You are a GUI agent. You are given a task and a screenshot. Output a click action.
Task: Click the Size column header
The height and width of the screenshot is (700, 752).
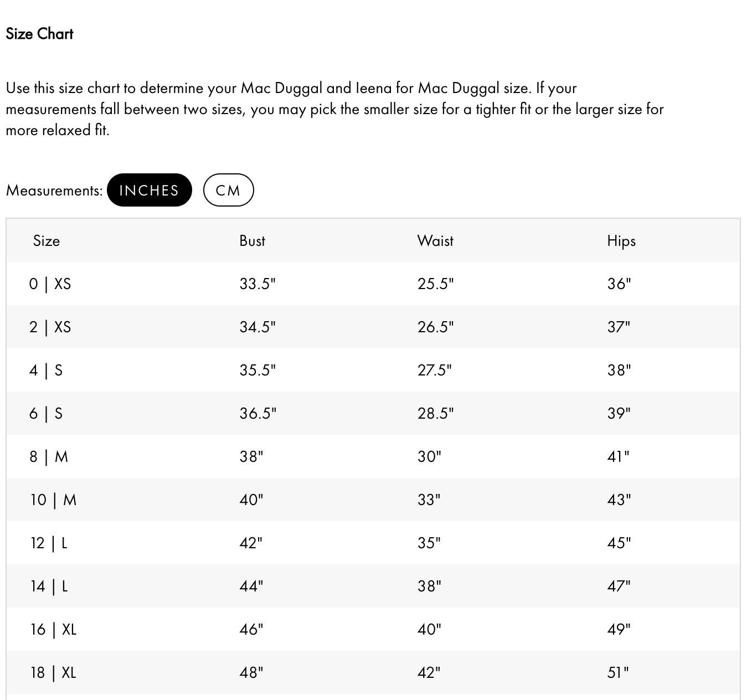pyautogui.click(x=47, y=241)
